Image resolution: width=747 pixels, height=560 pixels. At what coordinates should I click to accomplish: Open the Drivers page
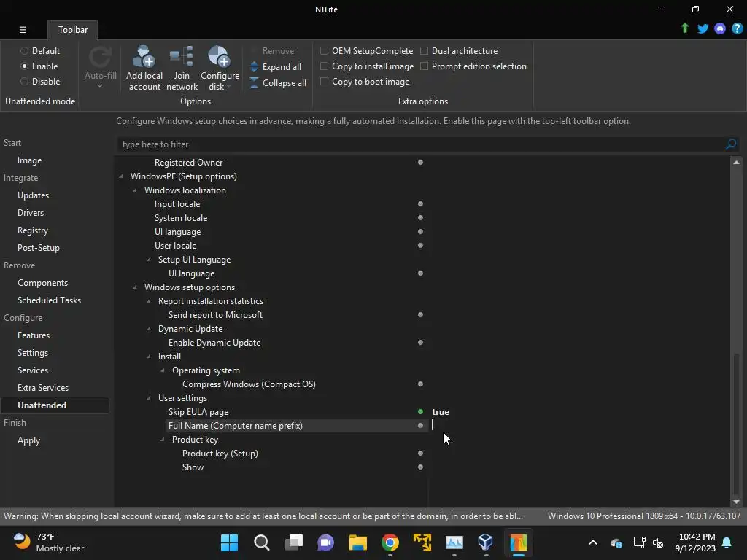(31, 213)
